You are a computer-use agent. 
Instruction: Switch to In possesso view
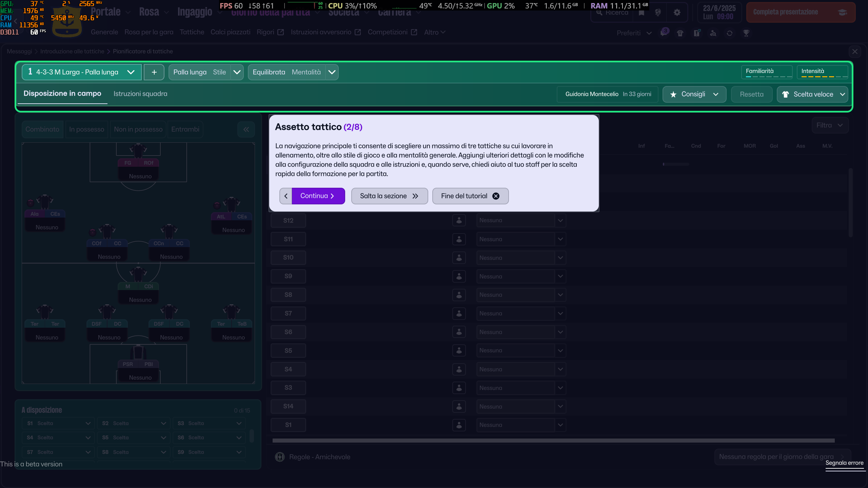tap(86, 129)
